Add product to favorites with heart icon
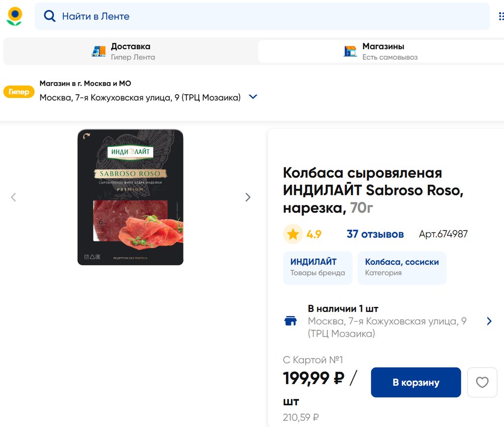This screenshot has width=504, height=427. tap(482, 382)
